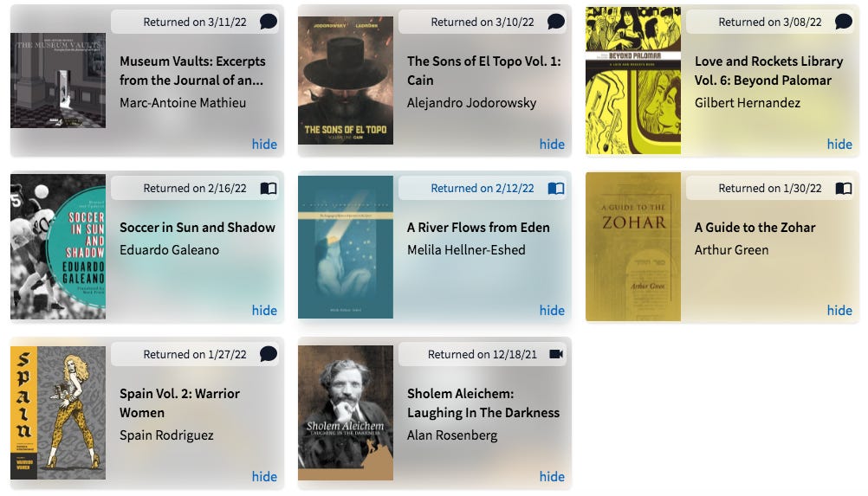This screenshot has width=868, height=496.
Task: Hide Love and Rockets Library Vol. 6
Action: click(x=839, y=145)
